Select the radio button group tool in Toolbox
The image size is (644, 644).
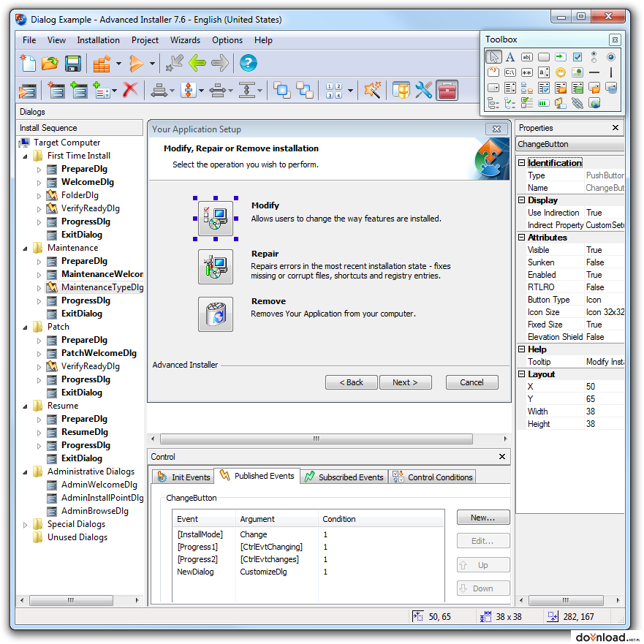coord(594,57)
